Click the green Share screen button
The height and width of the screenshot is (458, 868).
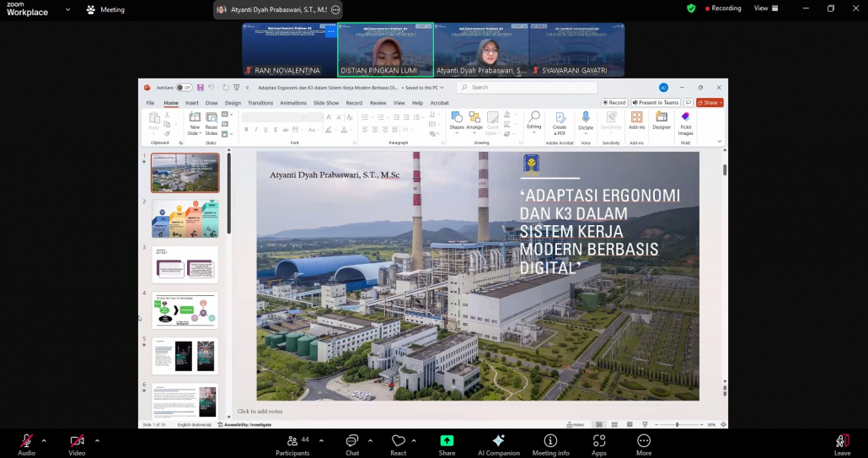(447, 445)
